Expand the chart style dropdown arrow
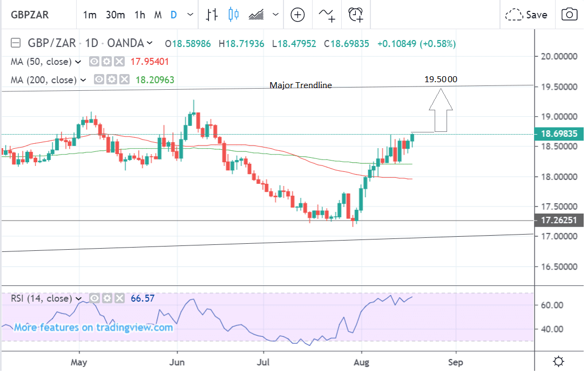The width and height of the screenshot is (588, 373). [x=276, y=15]
